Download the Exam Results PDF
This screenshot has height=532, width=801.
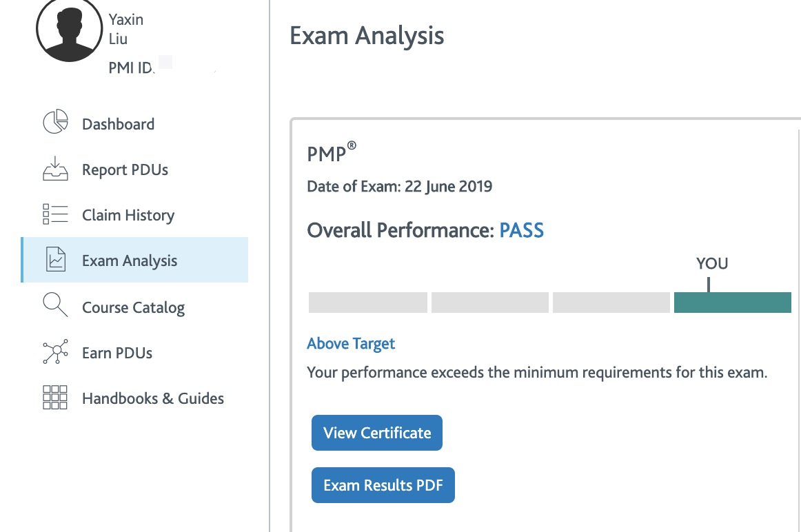point(383,485)
